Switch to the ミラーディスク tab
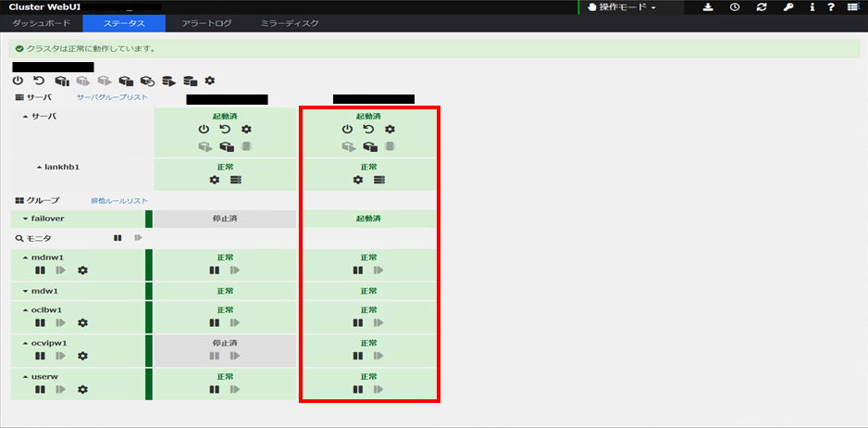Screen dimensions: 868x428 tap(289, 23)
